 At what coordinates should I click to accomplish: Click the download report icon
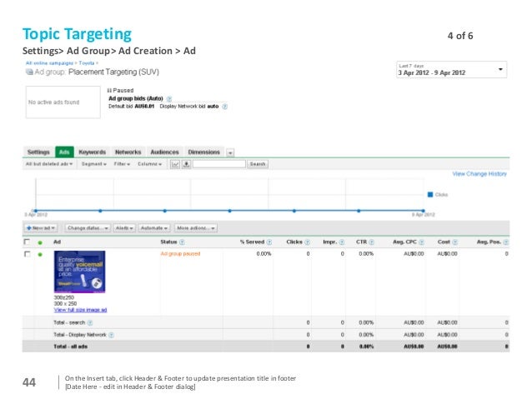pyautogui.click(x=186, y=164)
